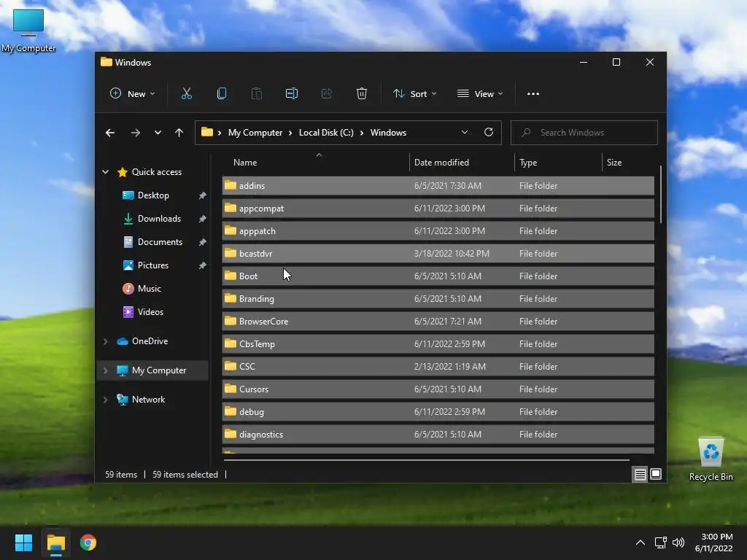The height and width of the screenshot is (560, 747).
Task: Expand address bar history dropdown
Action: coord(465,133)
